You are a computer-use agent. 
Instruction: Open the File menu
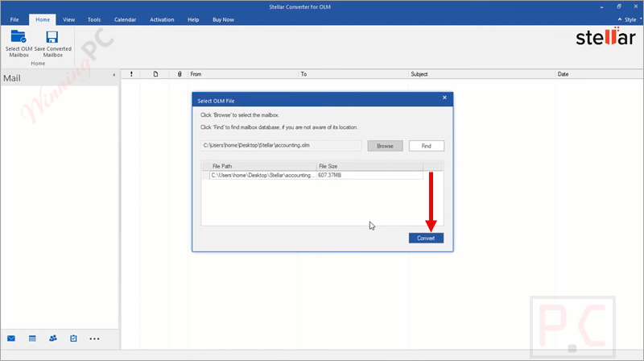(14, 19)
